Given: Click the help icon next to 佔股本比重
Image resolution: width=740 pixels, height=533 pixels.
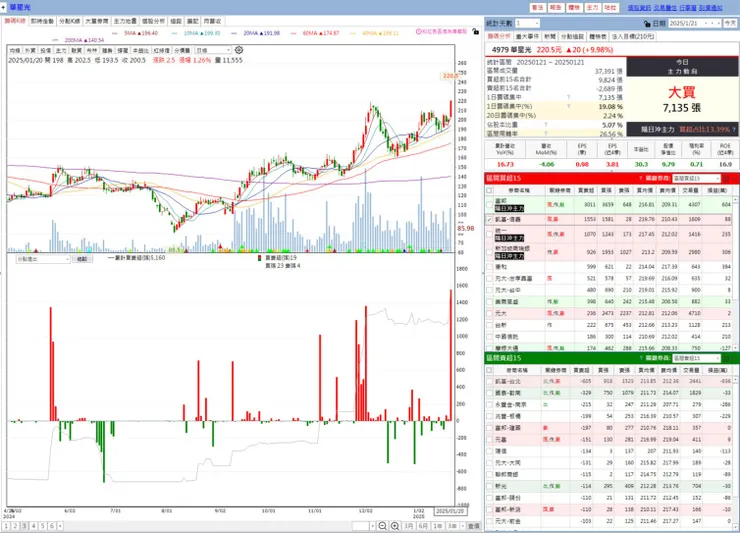Looking at the screenshot, I should pos(546,125).
